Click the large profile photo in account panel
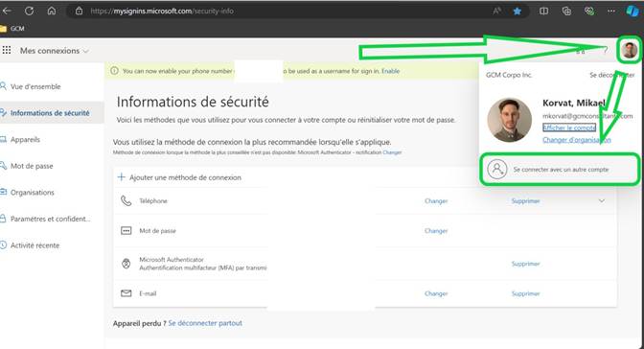Screen dimensions: 644x349 coord(509,120)
